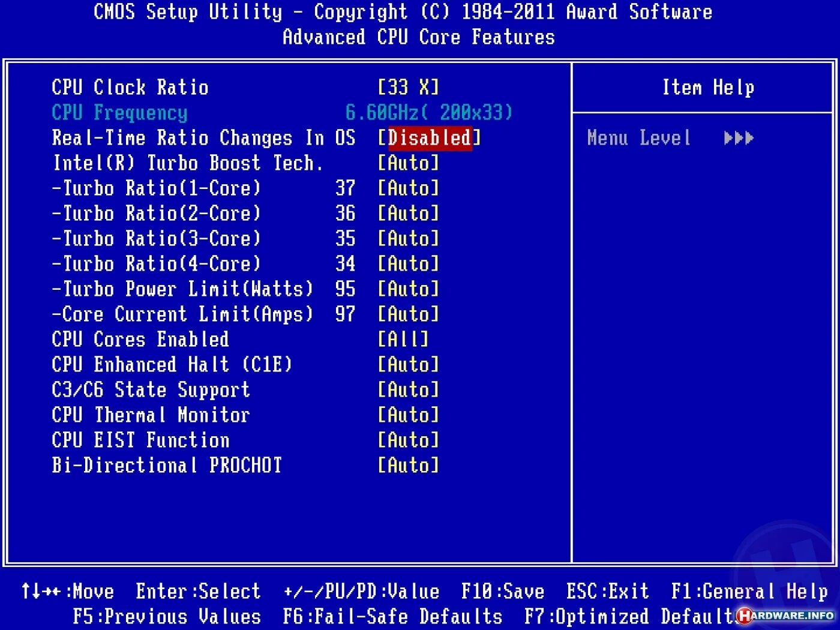Select Intel(R) Turbo Boost Tech. label
Image resolution: width=840 pixels, height=630 pixels.
coord(188,163)
